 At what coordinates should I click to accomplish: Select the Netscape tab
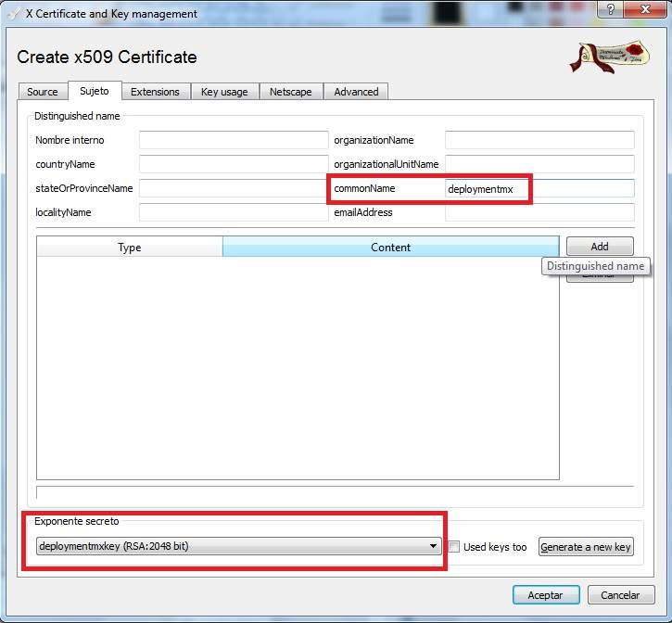[291, 92]
